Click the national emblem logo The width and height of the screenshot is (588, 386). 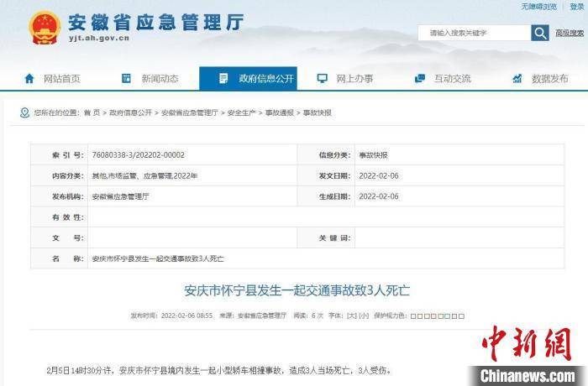click(x=44, y=28)
